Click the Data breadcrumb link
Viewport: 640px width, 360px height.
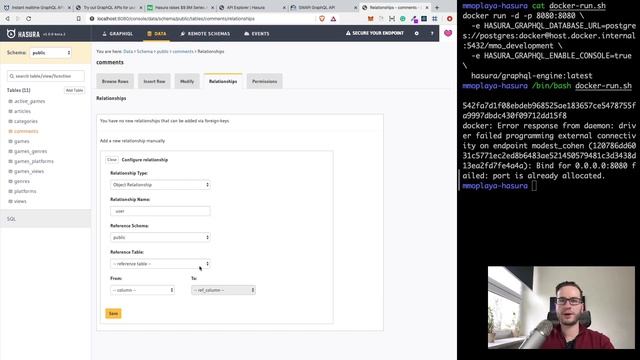[128, 51]
